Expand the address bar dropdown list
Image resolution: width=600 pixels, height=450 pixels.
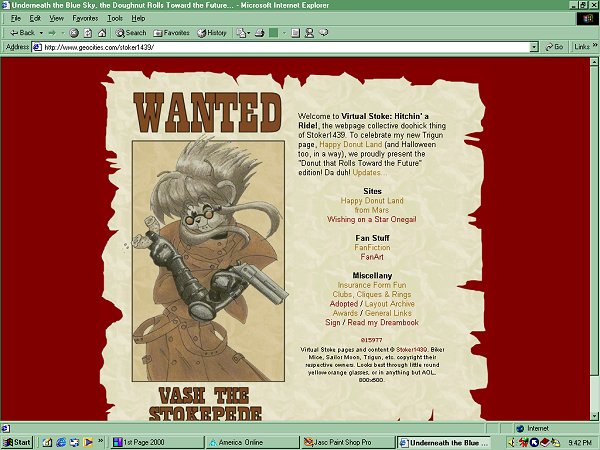(x=534, y=47)
